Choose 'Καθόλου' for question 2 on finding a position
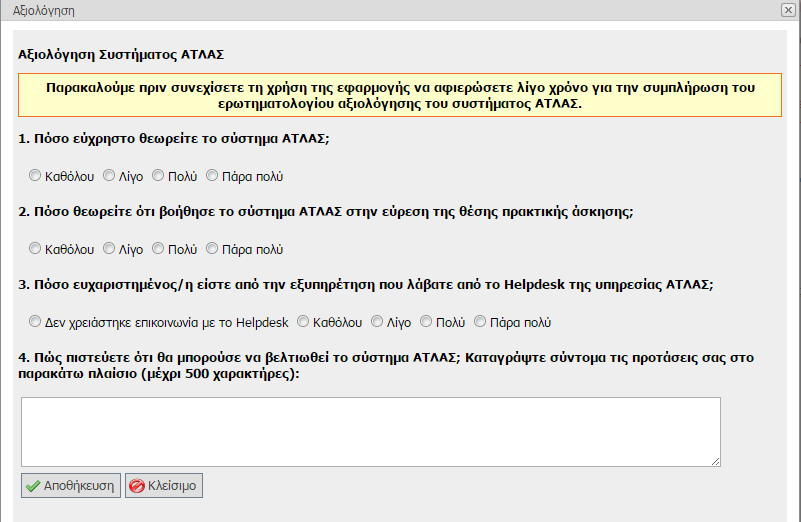The width and height of the screenshot is (801, 522). click(35, 249)
